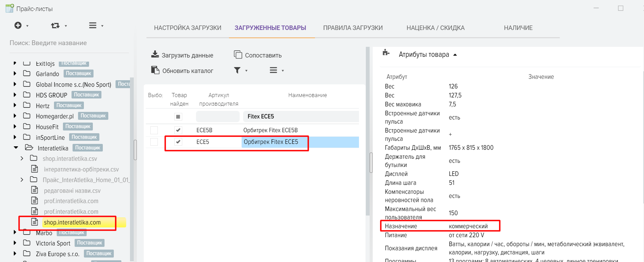Click the open Interatletika folder icon
This screenshot has width=644, height=262.
click(29, 148)
